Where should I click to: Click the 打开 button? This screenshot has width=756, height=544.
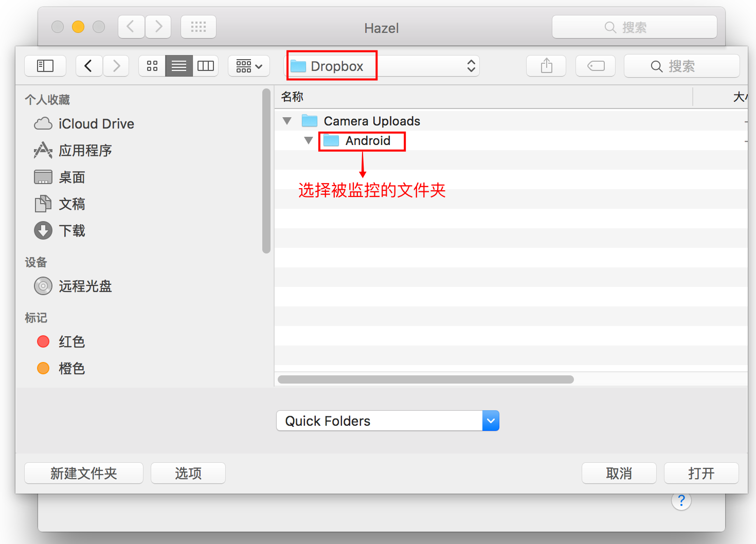(x=701, y=473)
